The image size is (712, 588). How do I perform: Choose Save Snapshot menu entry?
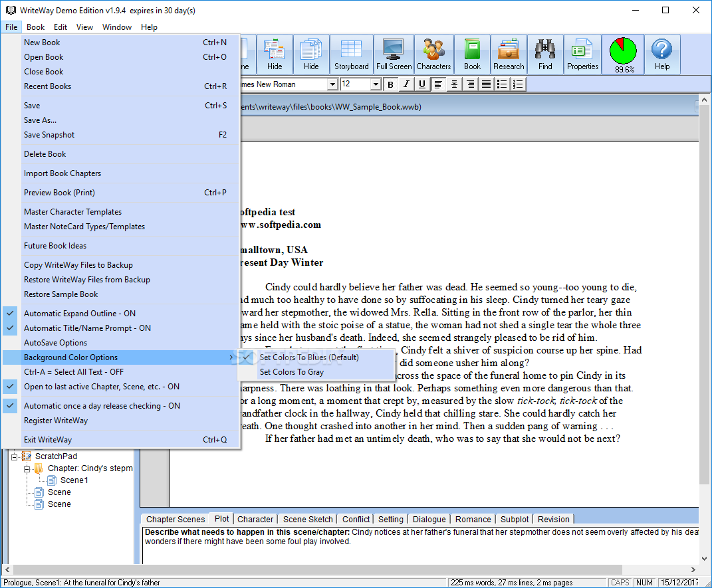pos(121,135)
